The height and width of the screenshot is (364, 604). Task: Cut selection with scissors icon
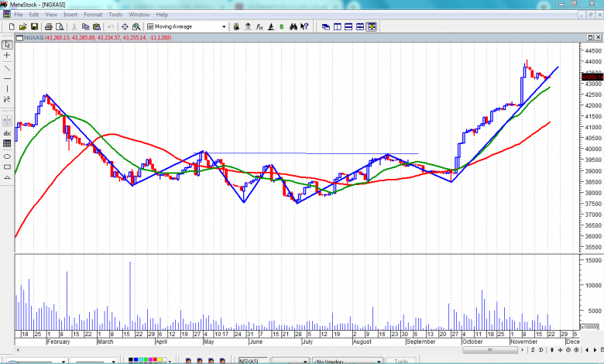tap(74, 26)
